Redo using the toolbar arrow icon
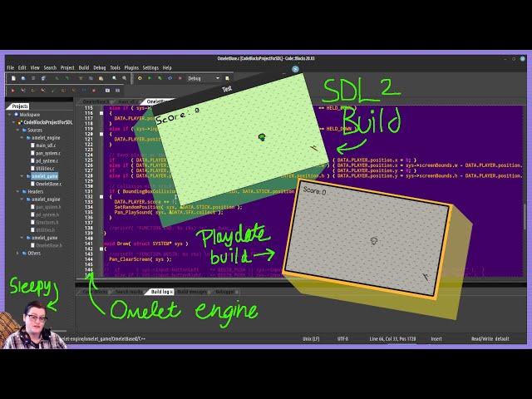The width and height of the screenshot is (532, 399). click(x=67, y=78)
